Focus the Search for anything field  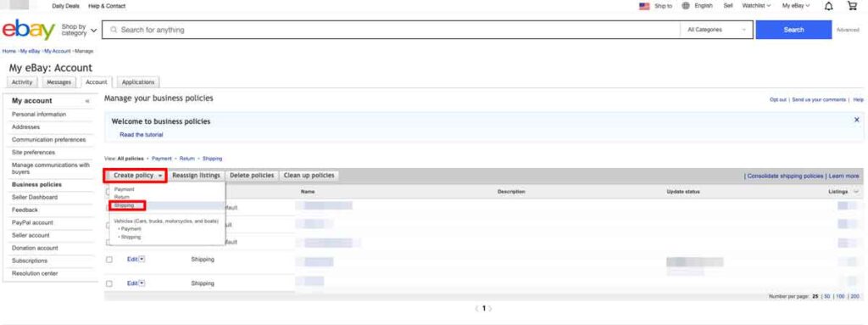click(x=391, y=30)
